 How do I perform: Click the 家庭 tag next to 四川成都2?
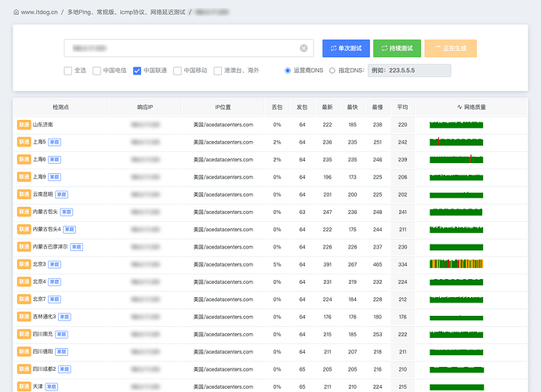point(64,369)
